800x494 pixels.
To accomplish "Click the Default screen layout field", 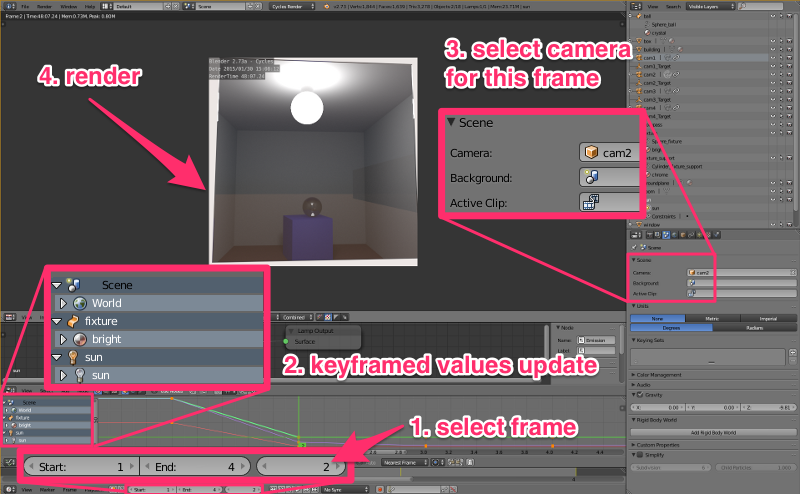I will 138,7.
